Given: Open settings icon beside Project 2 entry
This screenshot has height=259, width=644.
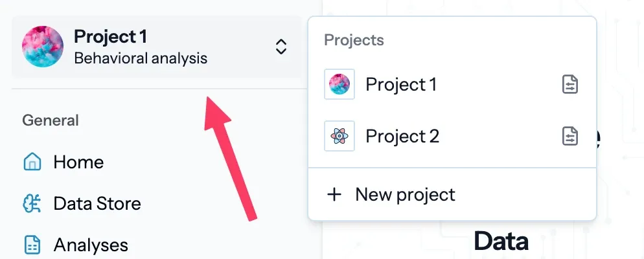Looking at the screenshot, I should [x=569, y=136].
